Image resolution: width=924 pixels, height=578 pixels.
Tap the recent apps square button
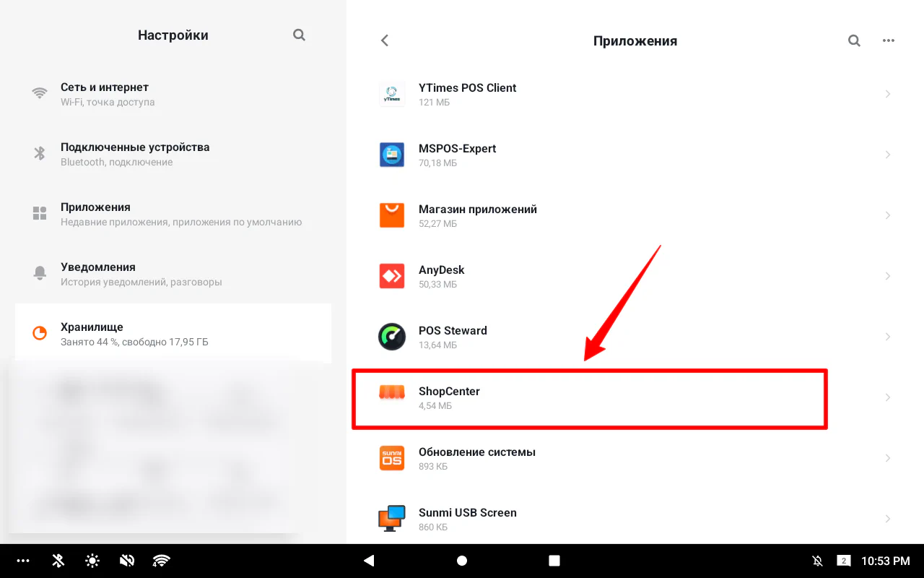pos(554,561)
